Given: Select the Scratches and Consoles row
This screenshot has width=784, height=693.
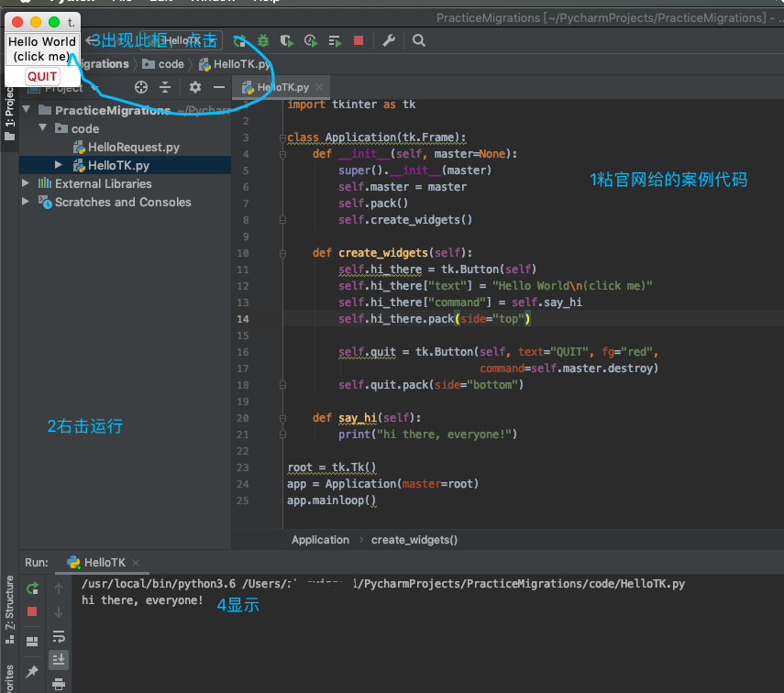Looking at the screenshot, I should click(125, 202).
